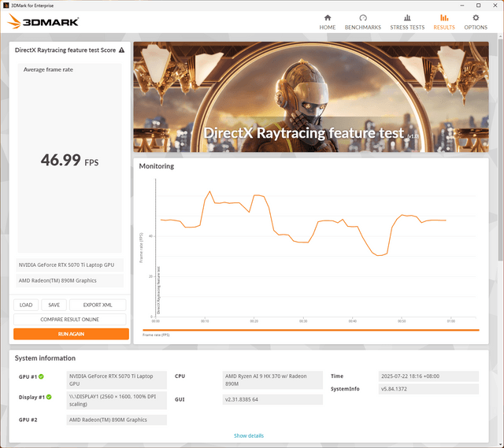Click the System information heading

45,358
